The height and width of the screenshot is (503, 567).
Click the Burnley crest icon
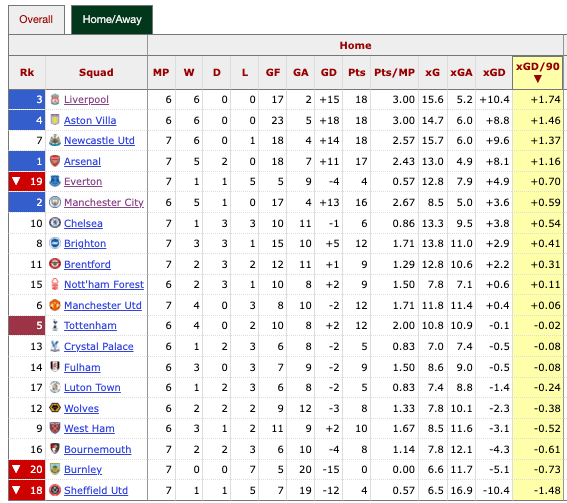point(55,469)
